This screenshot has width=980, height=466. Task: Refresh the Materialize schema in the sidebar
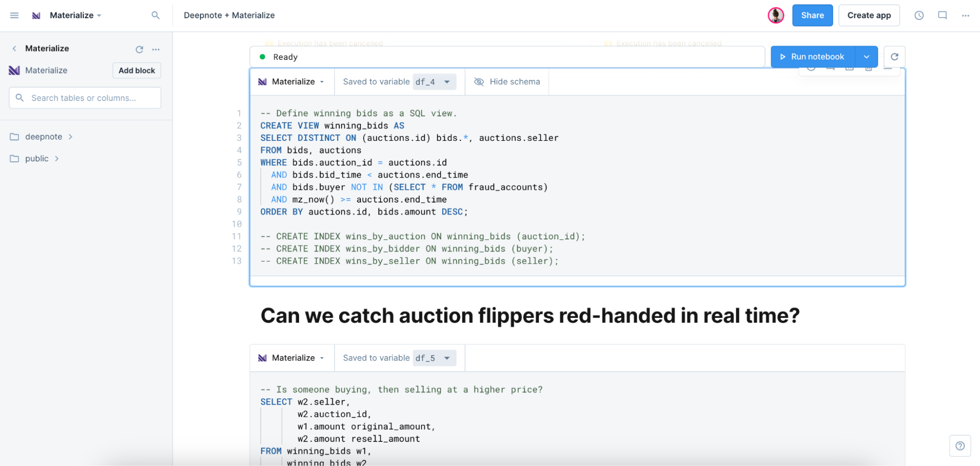[139, 49]
